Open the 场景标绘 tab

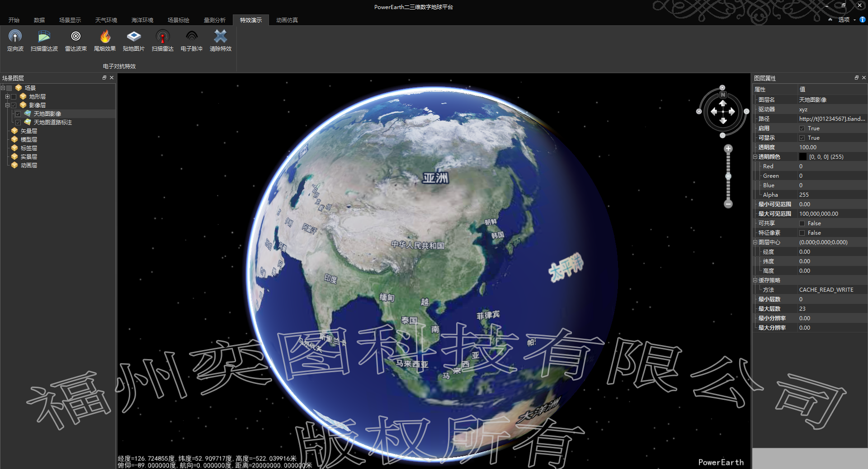coord(178,20)
